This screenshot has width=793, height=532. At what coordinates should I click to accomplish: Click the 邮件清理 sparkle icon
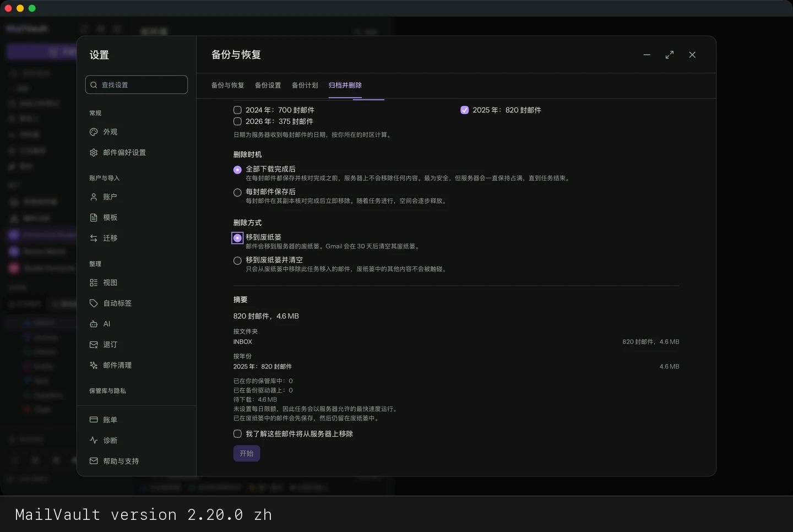(x=94, y=365)
